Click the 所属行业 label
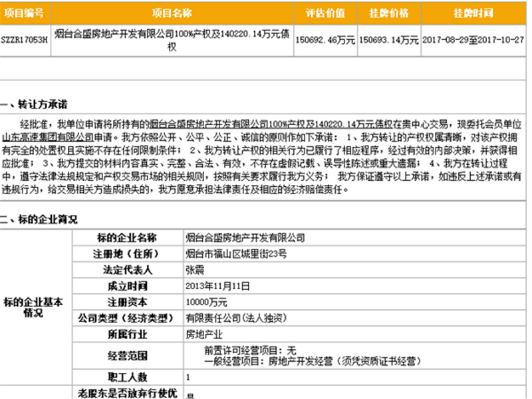 click(x=127, y=334)
